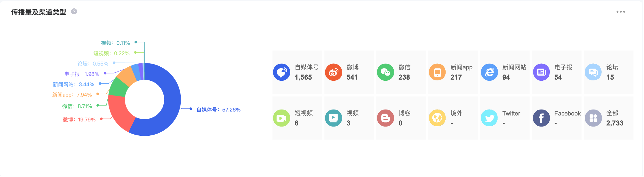Open the three-dot more options menu
This screenshot has width=644, height=177.
(x=621, y=12)
